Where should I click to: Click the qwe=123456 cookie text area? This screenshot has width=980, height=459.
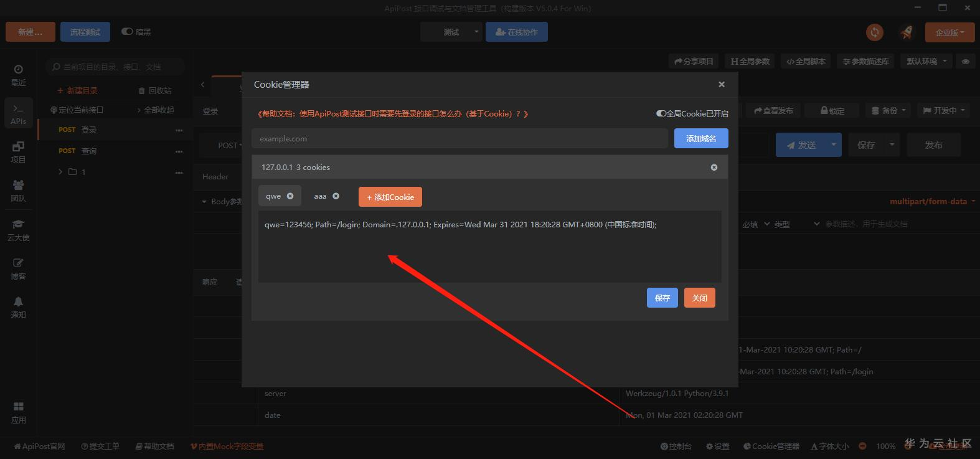coord(490,247)
